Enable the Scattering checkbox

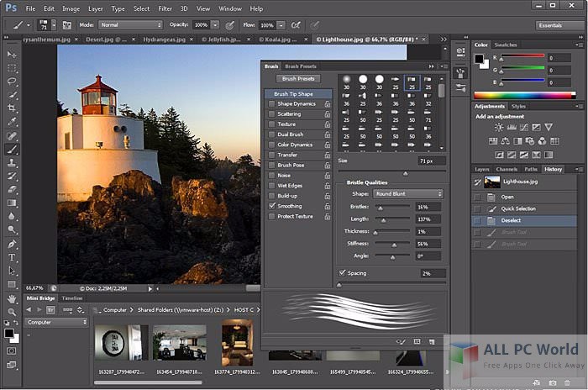[x=271, y=114]
